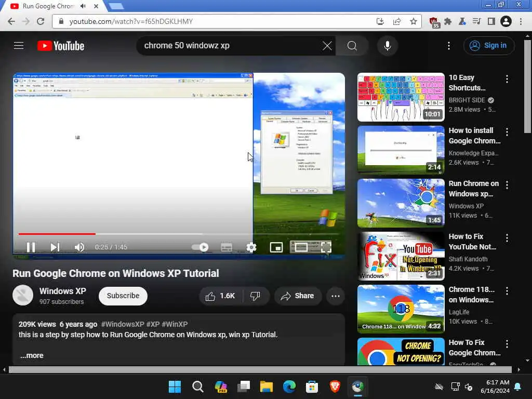
Task: Open the player settings gear
Action: click(x=251, y=247)
